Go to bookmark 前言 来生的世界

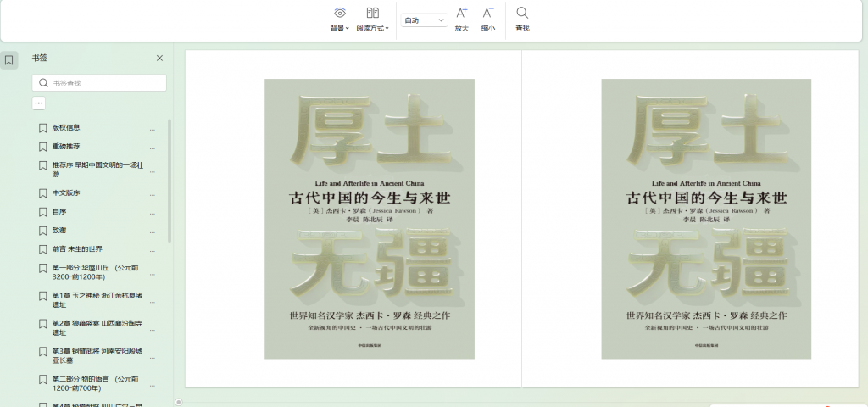tap(77, 249)
